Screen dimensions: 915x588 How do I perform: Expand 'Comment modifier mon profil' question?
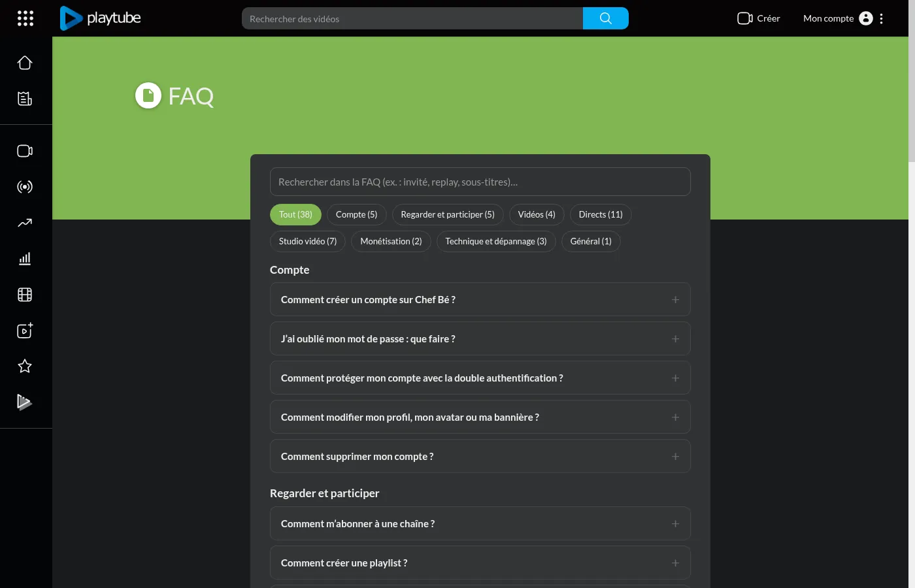tap(480, 417)
